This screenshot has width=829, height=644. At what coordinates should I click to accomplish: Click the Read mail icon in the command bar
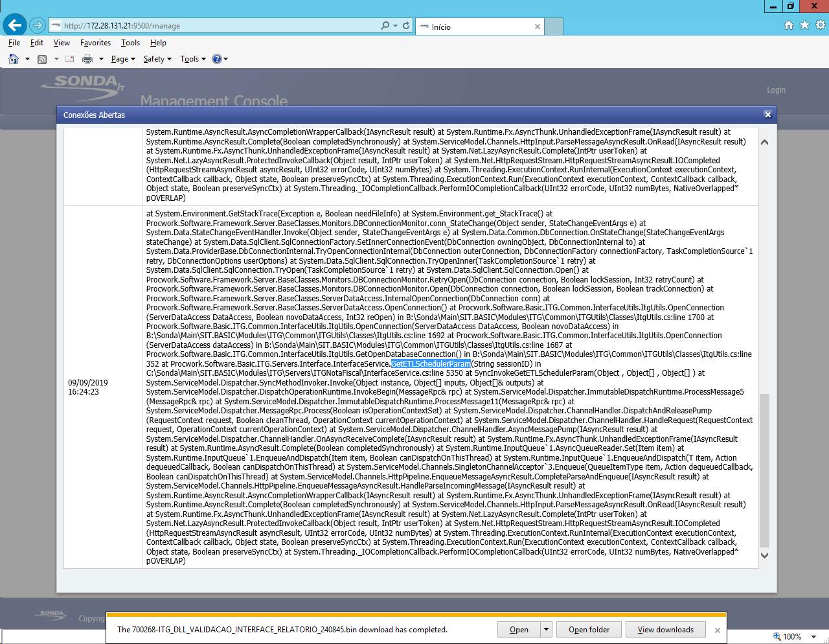pyautogui.click(x=69, y=59)
